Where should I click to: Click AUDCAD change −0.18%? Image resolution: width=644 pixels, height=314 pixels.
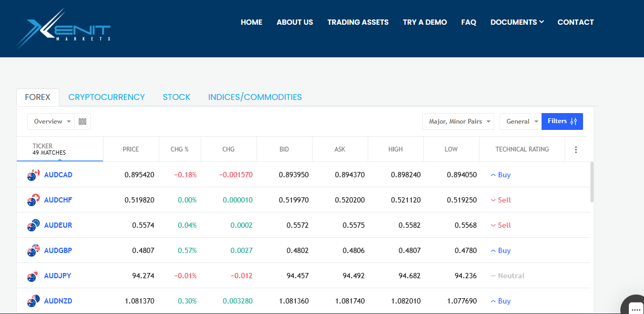point(185,175)
